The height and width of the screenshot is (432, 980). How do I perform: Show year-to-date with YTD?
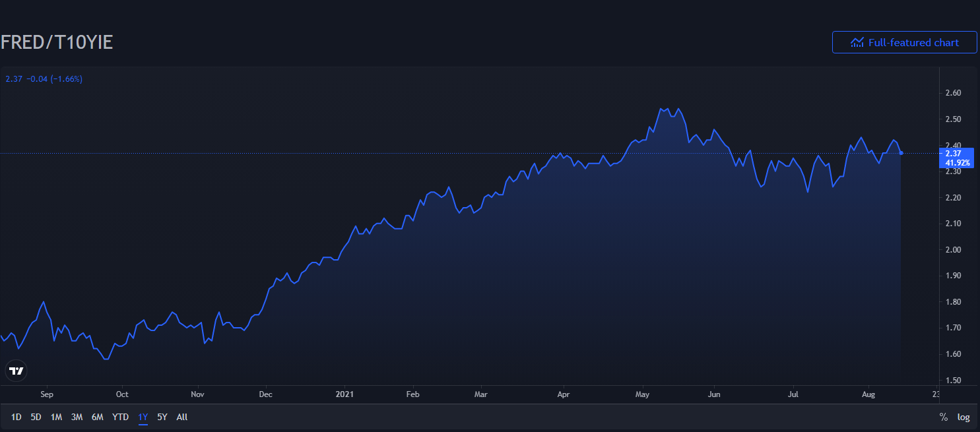[120, 417]
